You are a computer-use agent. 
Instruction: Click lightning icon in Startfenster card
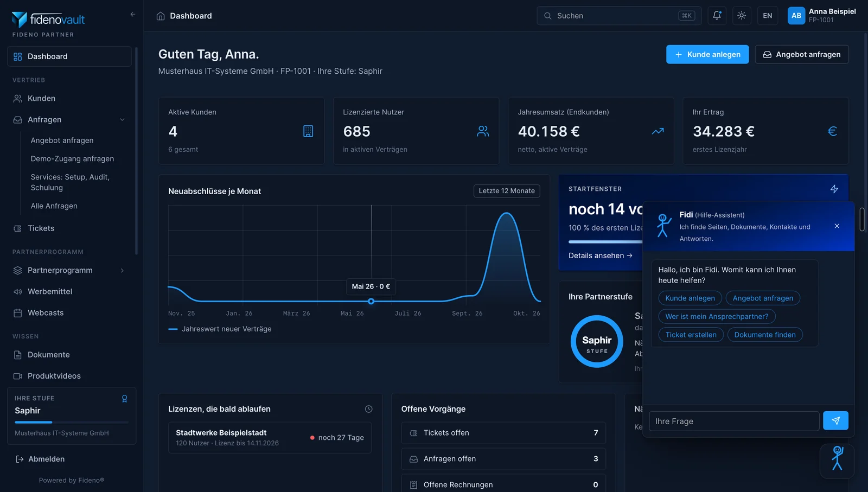[834, 189]
